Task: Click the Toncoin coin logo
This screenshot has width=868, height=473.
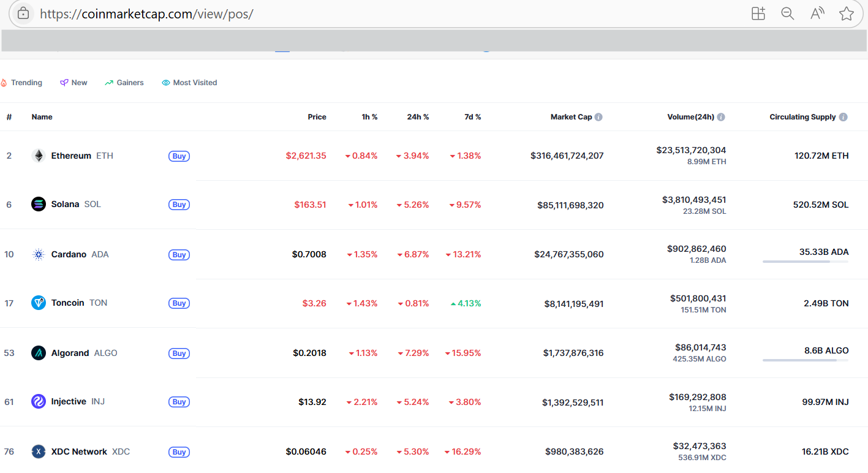Action: click(39, 303)
